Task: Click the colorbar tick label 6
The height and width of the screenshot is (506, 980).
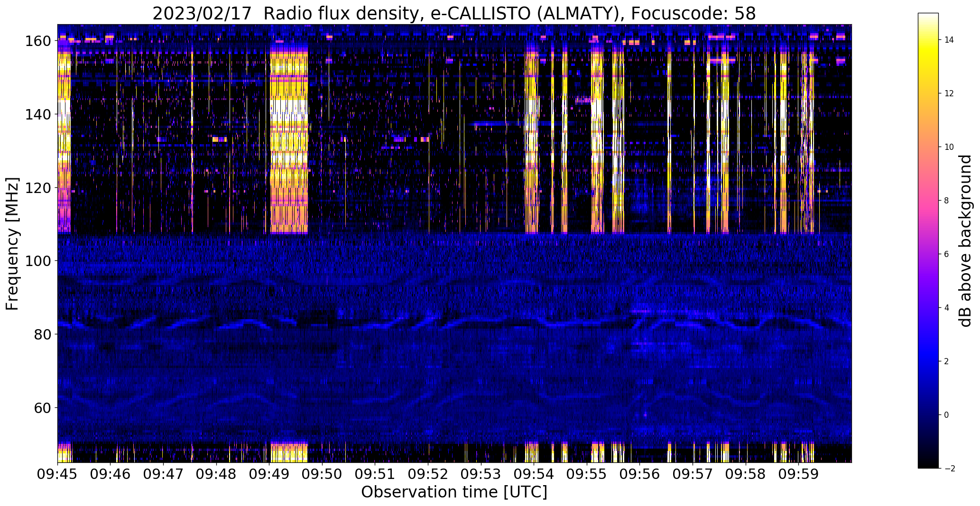Action: (x=947, y=254)
